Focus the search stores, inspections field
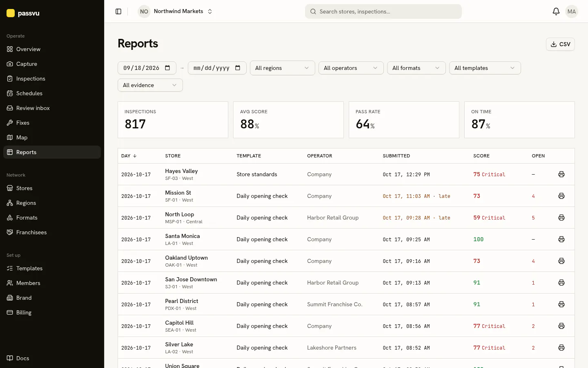The width and height of the screenshot is (588, 368). point(383,11)
